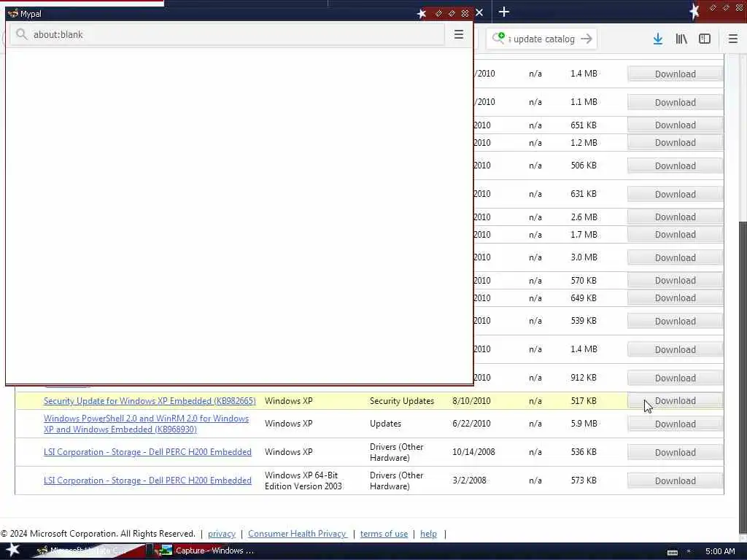The image size is (747, 560).
Task: Download the 3.0 MB update
Action: point(675,257)
